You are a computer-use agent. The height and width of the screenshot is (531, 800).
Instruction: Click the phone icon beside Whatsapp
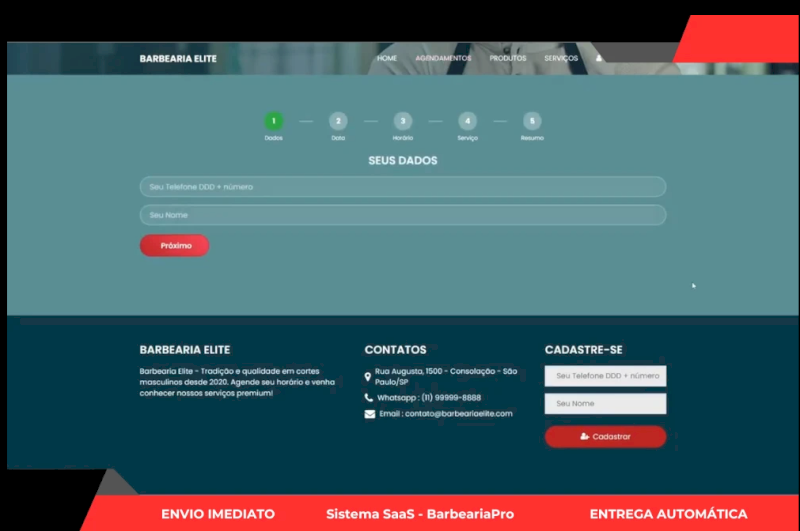[369, 397]
